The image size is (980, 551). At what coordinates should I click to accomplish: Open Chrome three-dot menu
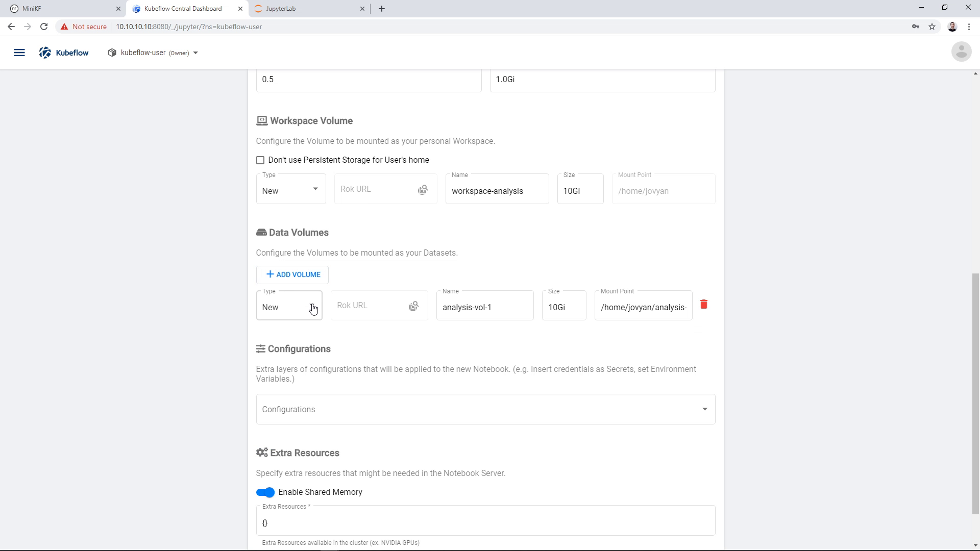969,27
